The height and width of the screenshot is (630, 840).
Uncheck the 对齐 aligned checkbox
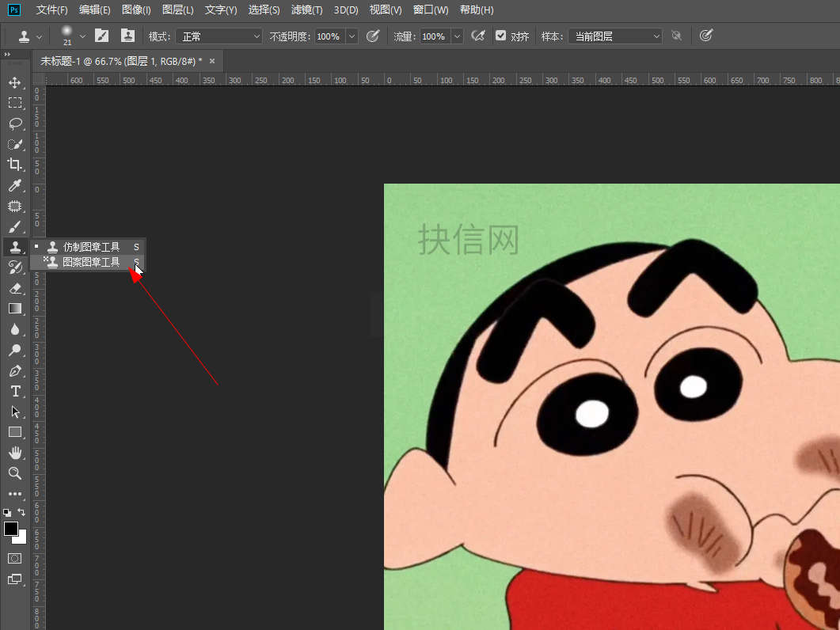[500, 36]
